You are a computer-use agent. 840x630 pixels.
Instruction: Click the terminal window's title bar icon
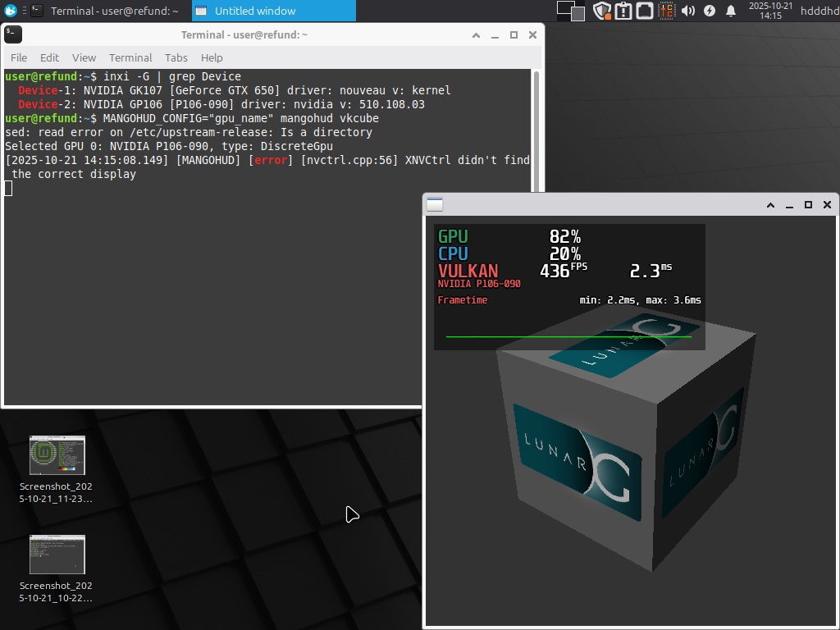pyautogui.click(x=13, y=34)
